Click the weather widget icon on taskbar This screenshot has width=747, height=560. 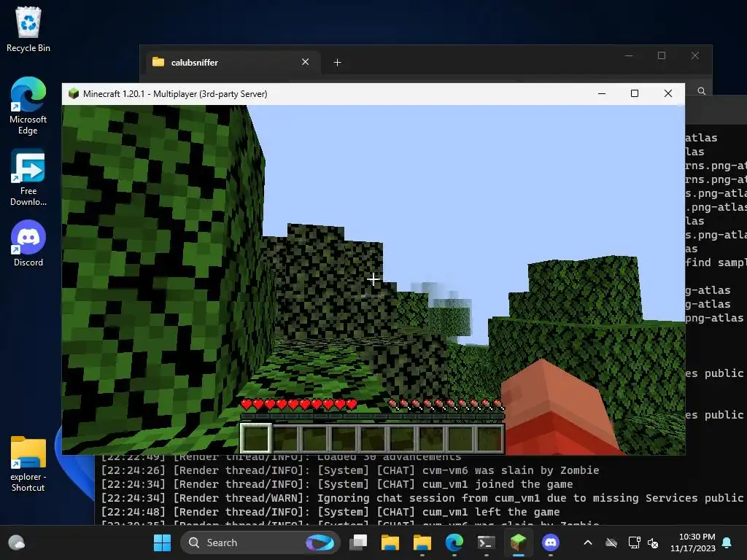[x=17, y=542]
